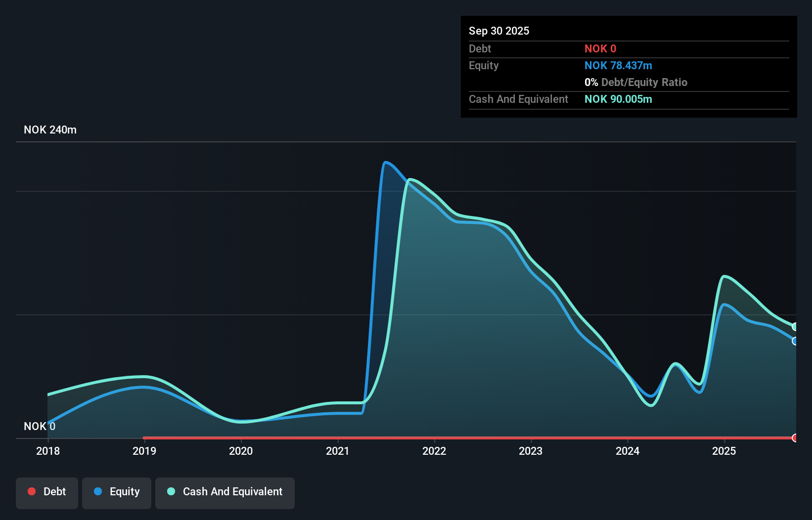The height and width of the screenshot is (520, 812).
Task: Select the 2021 year label
Action: [x=337, y=451]
